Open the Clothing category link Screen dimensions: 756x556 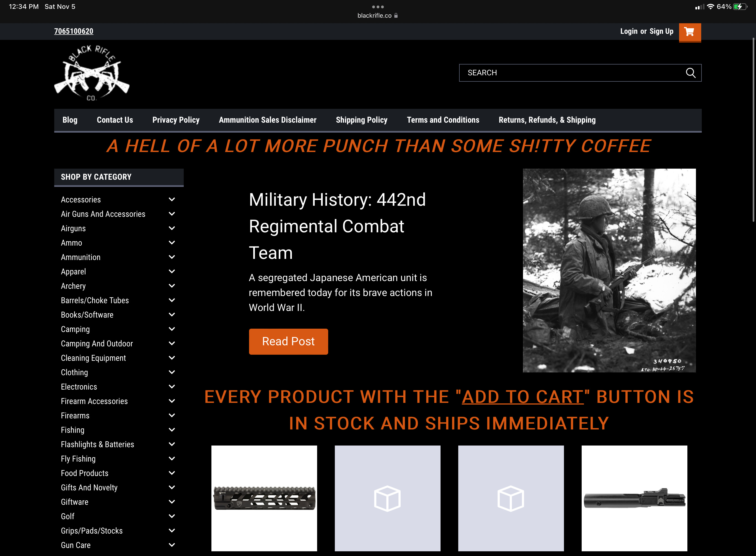pos(74,372)
